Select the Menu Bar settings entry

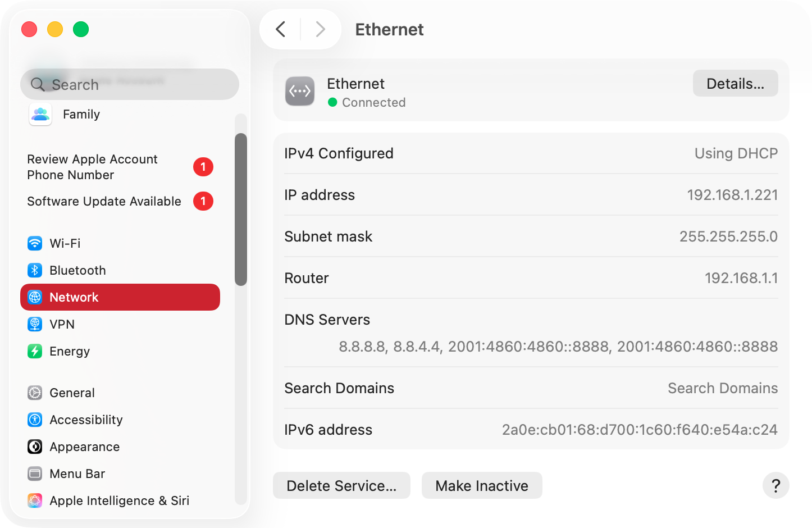[x=77, y=474]
